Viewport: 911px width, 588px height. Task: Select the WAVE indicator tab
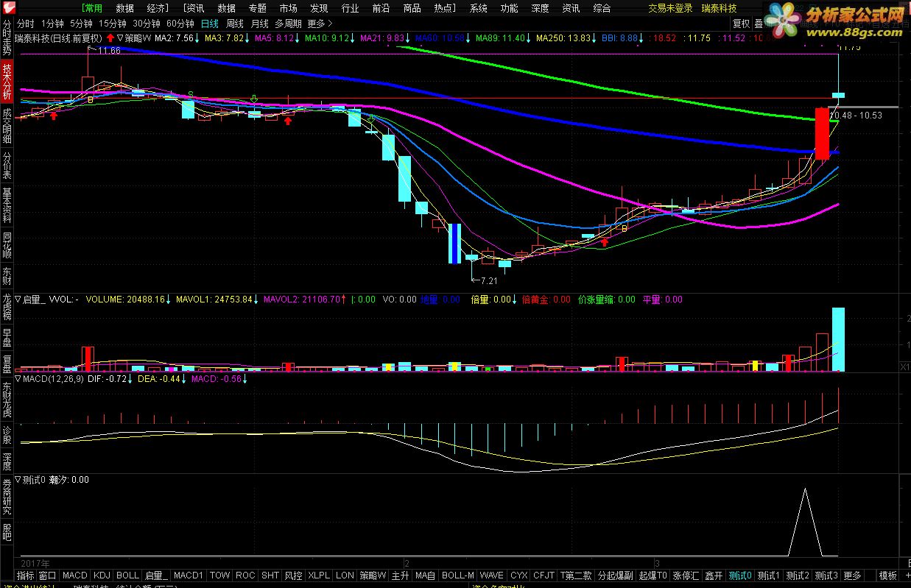tap(491, 575)
